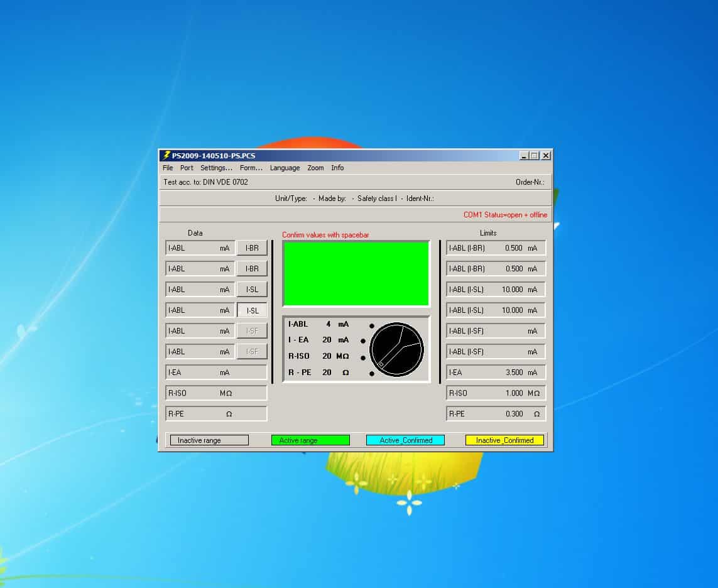718x588 pixels.
Task: Click the 'Limits' column heading
Action: (x=488, y=232)
